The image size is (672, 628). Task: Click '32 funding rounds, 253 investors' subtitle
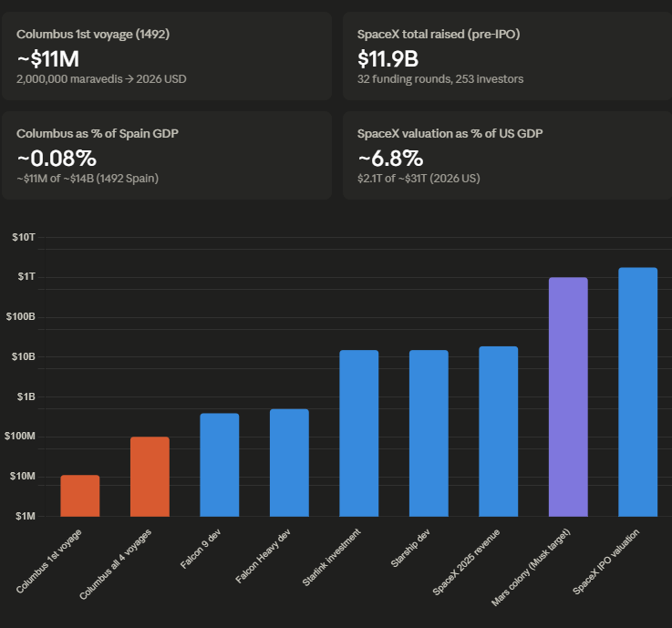[440, 79]
